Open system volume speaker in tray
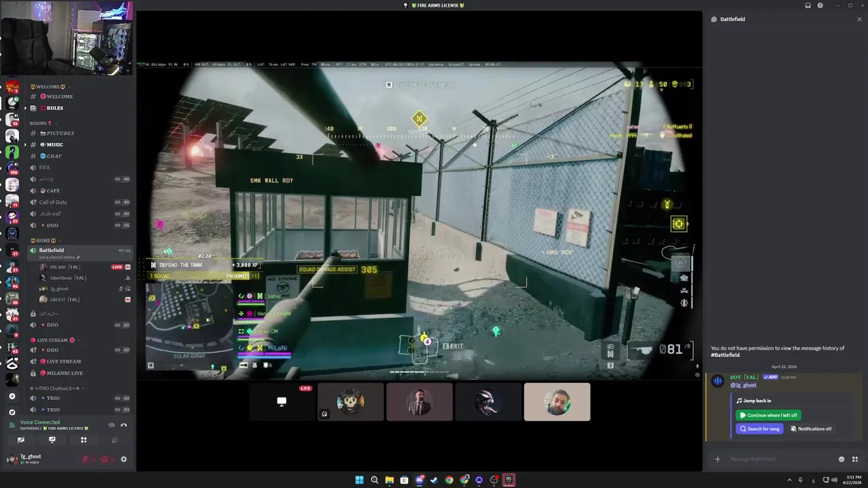Screen dimensions: 868x488 [x=833, y=480]
